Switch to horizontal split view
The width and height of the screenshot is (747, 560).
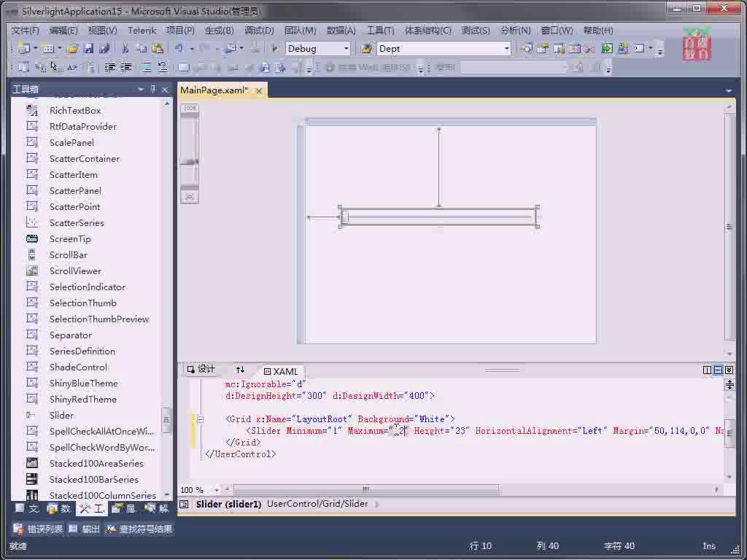click(x=718, y=370)
